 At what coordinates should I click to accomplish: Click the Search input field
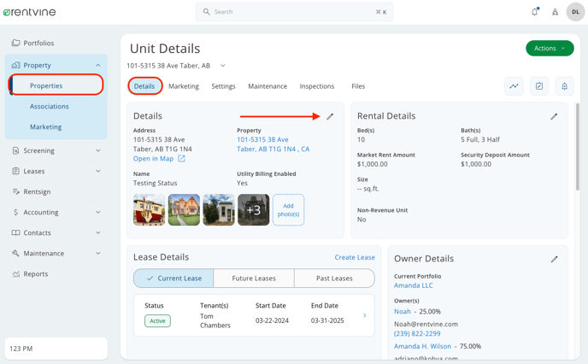pos(294,12)
